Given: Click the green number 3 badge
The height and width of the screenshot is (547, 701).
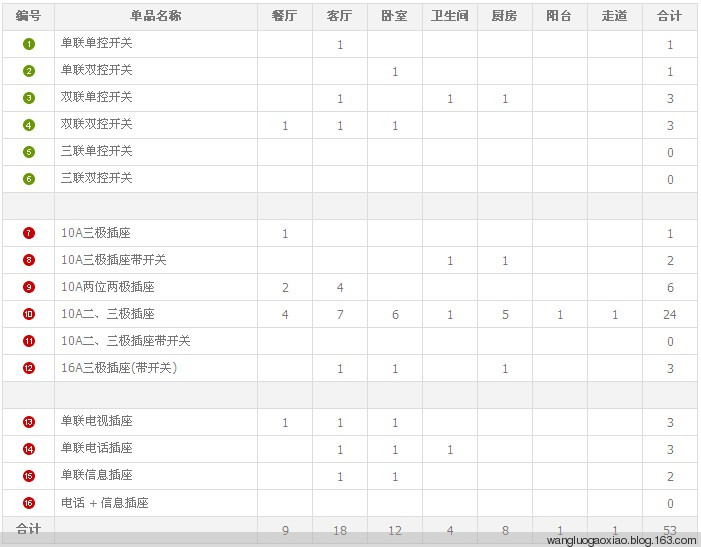Looking at the screenshot, I should coord(29,98).
